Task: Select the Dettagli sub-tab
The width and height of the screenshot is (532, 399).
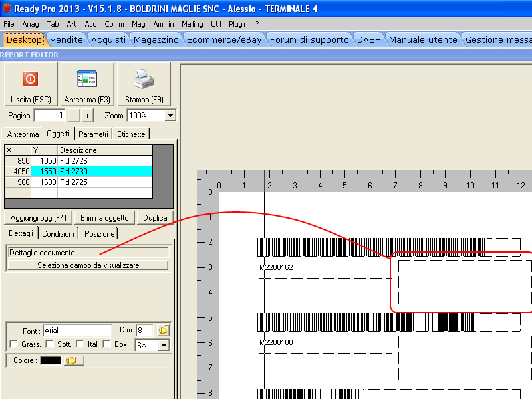Action: point(21,233)
